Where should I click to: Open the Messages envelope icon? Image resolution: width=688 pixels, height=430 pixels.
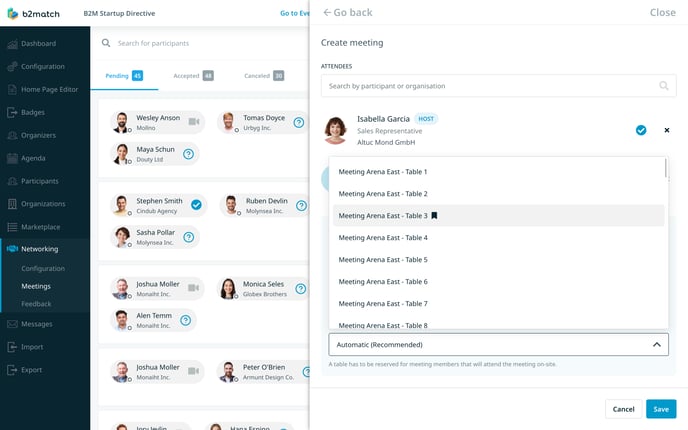pyautogui.click(x=12, y=324)
